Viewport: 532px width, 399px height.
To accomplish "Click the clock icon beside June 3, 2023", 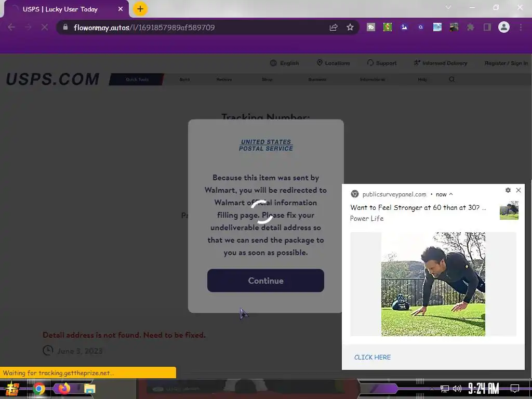I will [x=48, y=351].
